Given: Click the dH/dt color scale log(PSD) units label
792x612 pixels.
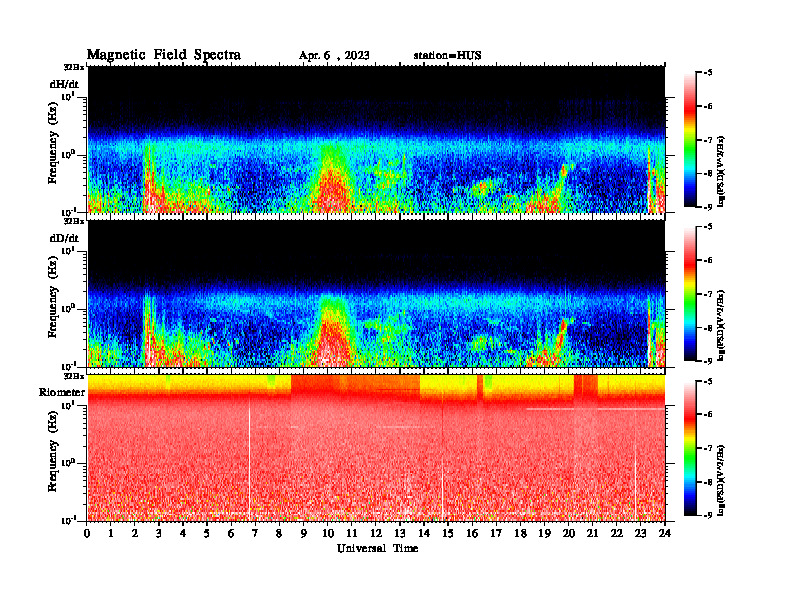Looking at the screenshot, I should [x=721, y=171].
